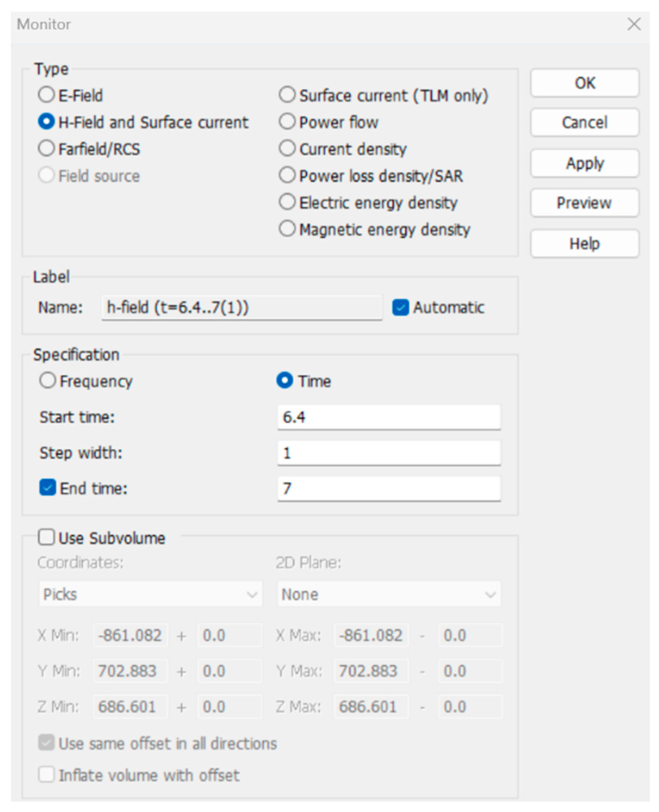Select Magnetic energy density type

287,229
